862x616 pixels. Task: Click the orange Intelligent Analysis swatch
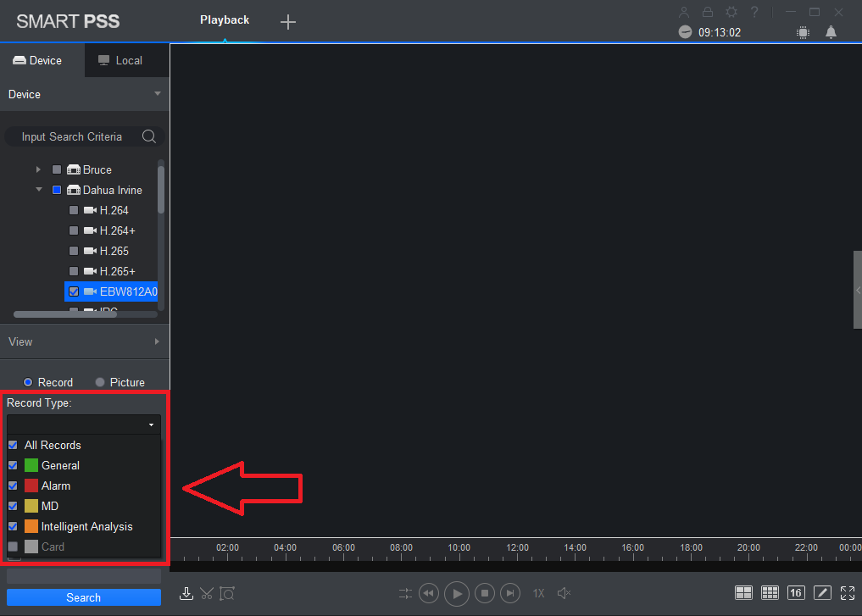(x=31, y=526)
